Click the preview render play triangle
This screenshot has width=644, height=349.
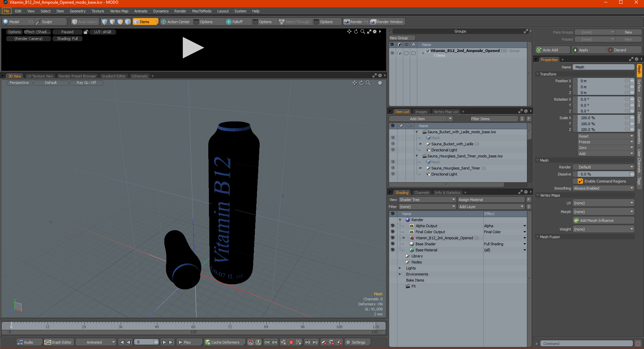click(193, 48)
